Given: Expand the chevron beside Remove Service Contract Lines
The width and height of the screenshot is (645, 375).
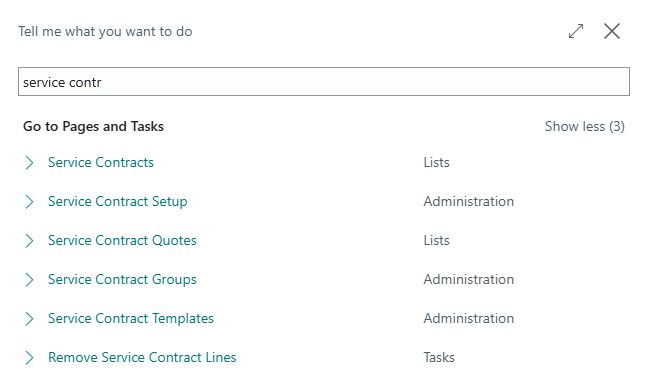Looking at the screenshot, I should point(29,358).
